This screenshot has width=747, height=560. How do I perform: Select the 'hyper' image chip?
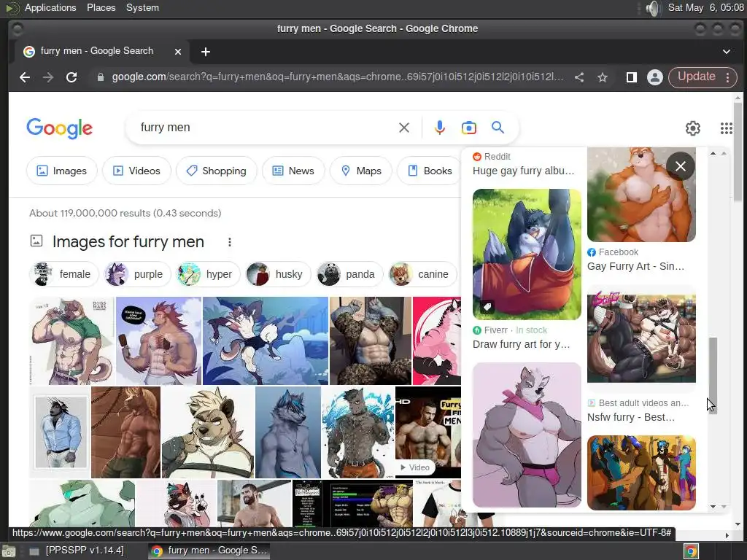point(208,274)
